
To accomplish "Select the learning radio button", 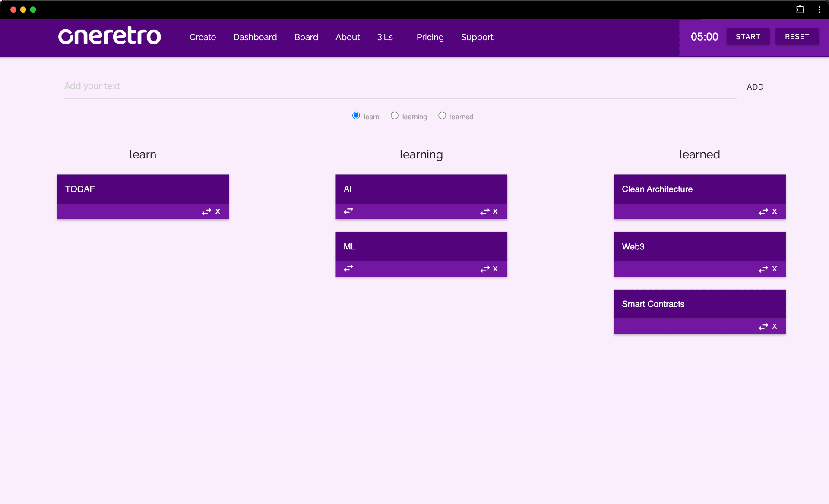I will 394,116.
